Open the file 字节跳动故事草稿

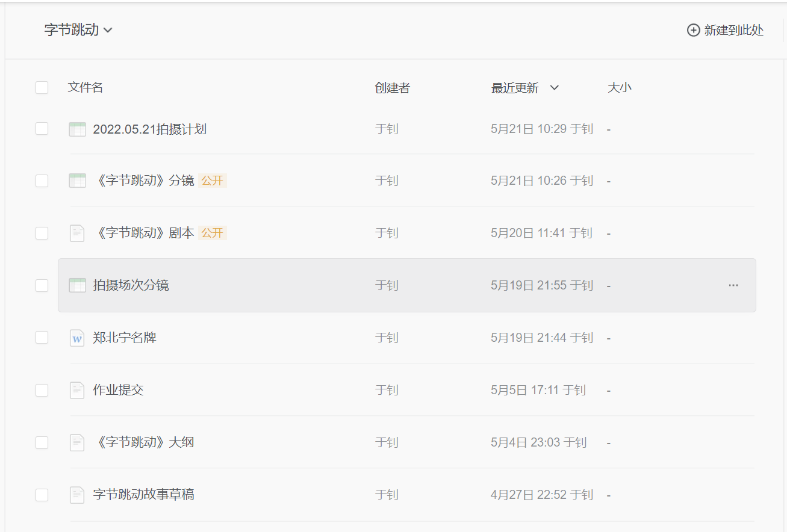[x=144, y=495]
